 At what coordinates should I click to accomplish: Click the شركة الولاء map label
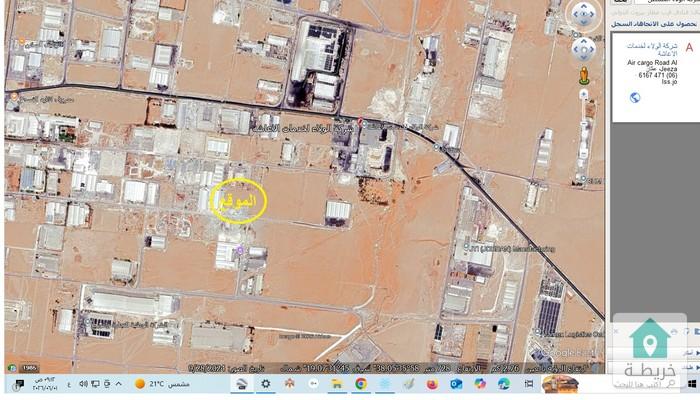coord(302,129)
